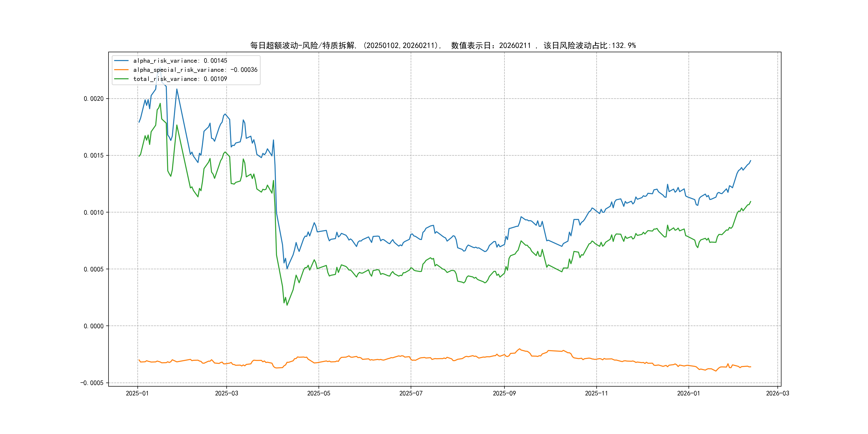
Task: Click the 2025-11 x-axis tick label
Action: pos(596,393)
